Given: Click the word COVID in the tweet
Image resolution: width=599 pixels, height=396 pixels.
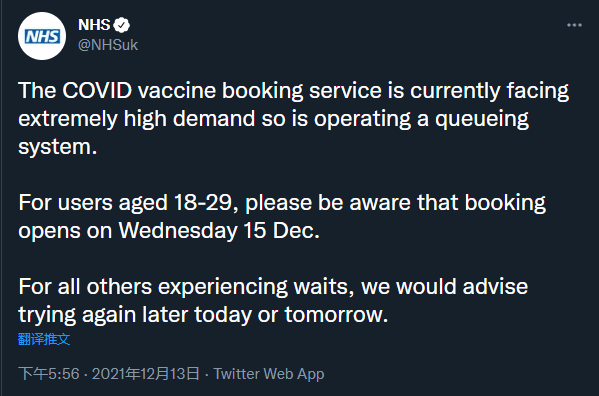Looking at the screenshot, I should click(97, 91).
